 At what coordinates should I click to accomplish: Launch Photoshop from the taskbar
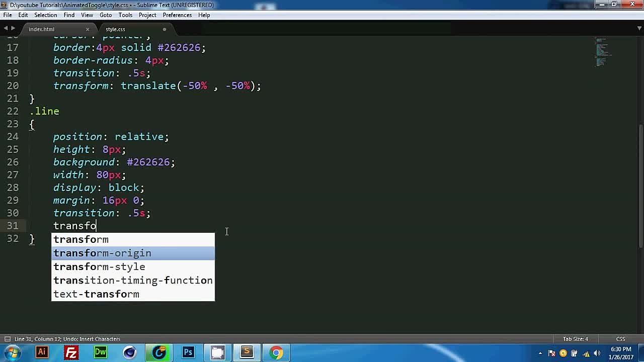click(x=189, y=352)
